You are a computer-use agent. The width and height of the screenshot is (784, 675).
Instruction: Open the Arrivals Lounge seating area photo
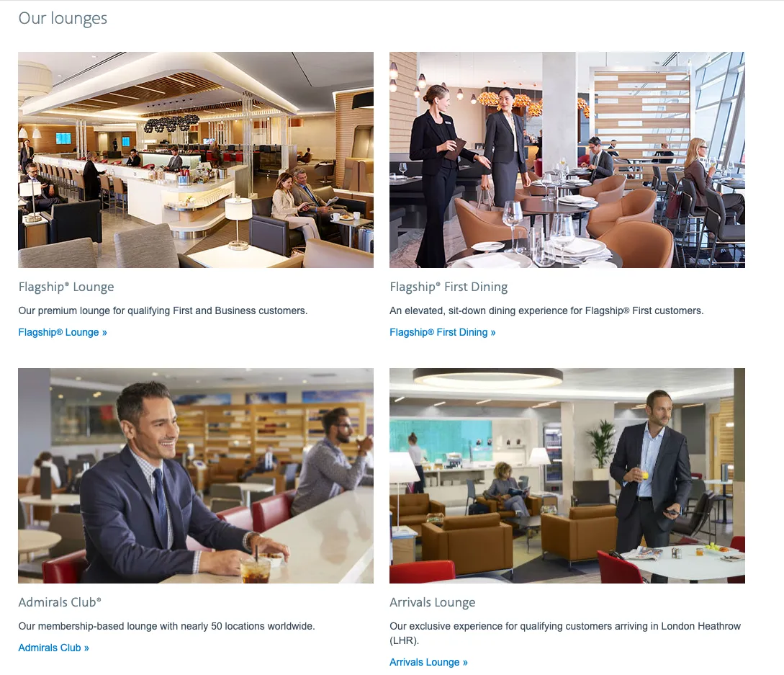(x=567, y=476)
